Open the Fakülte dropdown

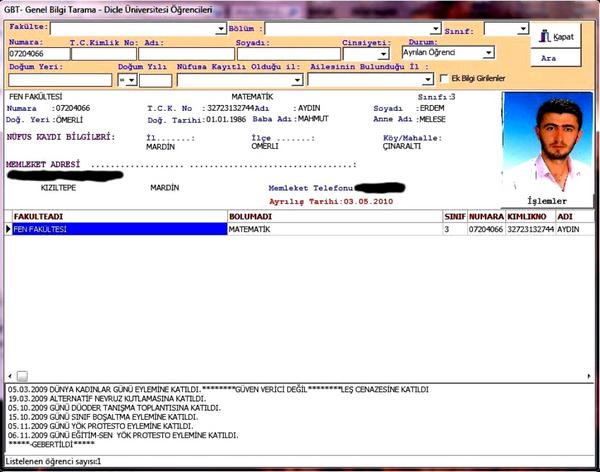221,29
